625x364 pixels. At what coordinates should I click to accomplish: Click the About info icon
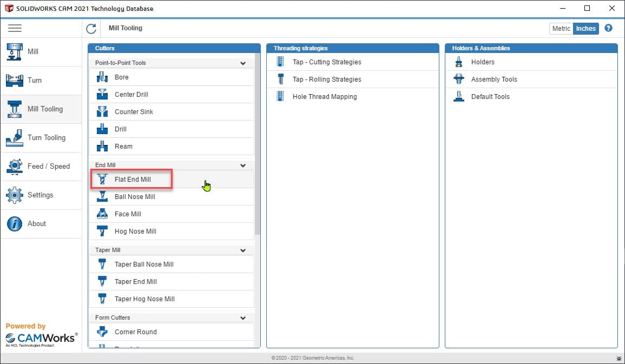point(15,224)
